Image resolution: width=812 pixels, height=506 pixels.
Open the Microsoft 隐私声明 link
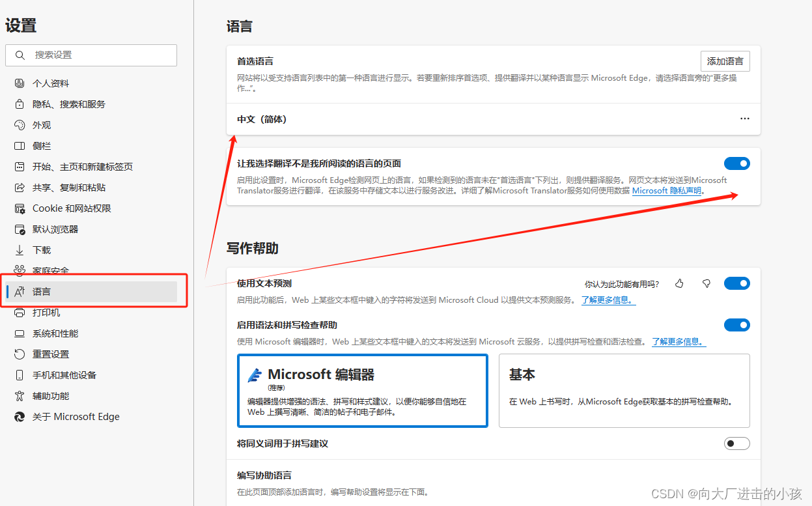pos(667,191)
